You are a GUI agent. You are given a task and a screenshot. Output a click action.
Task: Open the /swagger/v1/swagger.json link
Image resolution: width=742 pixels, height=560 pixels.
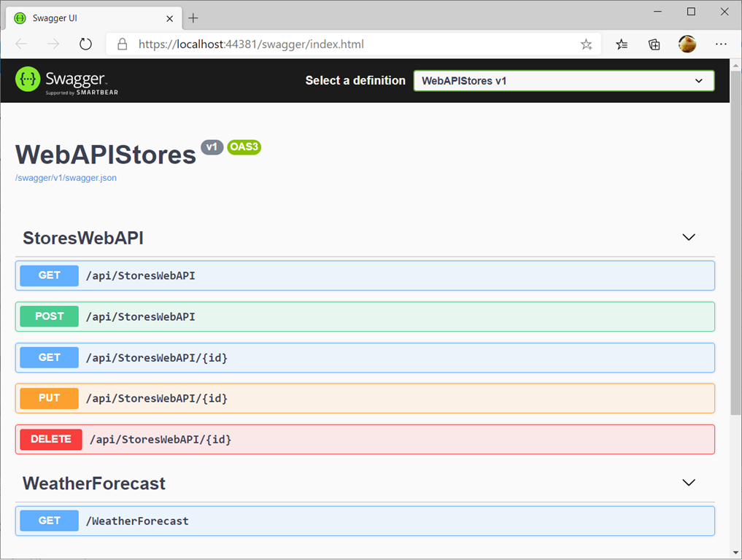point(66,177)
